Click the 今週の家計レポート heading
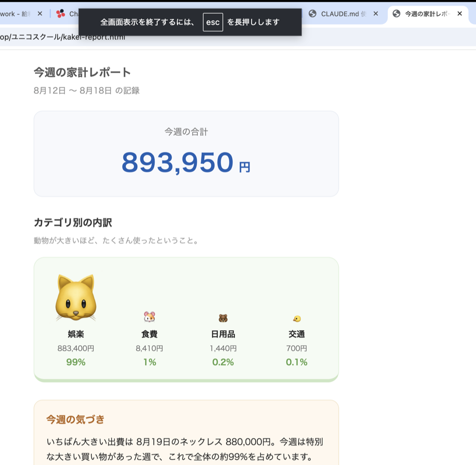This screenshot has height=465, width=476. pos(82,72)
